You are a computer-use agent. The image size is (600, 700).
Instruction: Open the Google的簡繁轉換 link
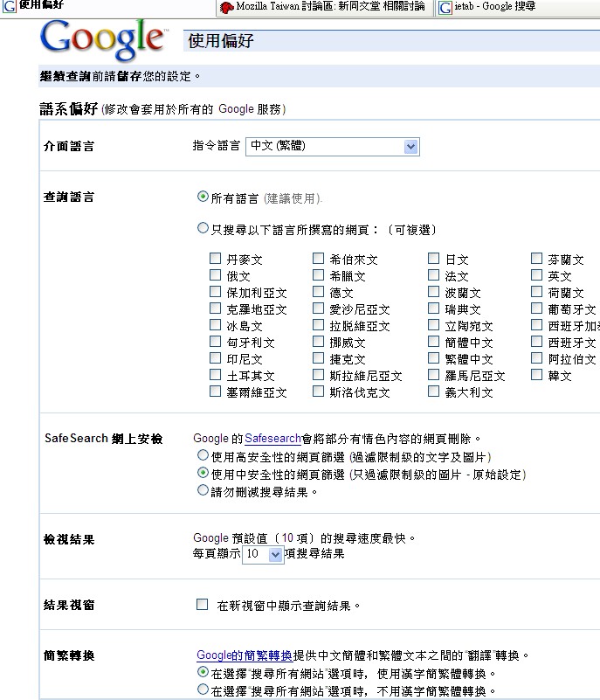(x=245, y=655)
